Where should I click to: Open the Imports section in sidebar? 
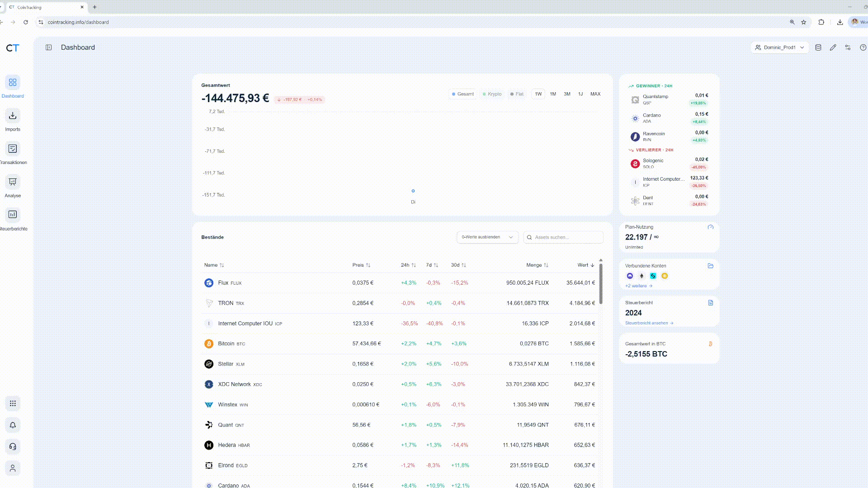(x=13, y=116)
